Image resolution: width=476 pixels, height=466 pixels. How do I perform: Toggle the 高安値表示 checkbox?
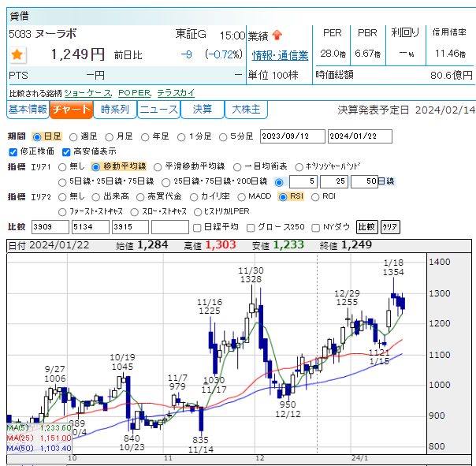(66, 152)
